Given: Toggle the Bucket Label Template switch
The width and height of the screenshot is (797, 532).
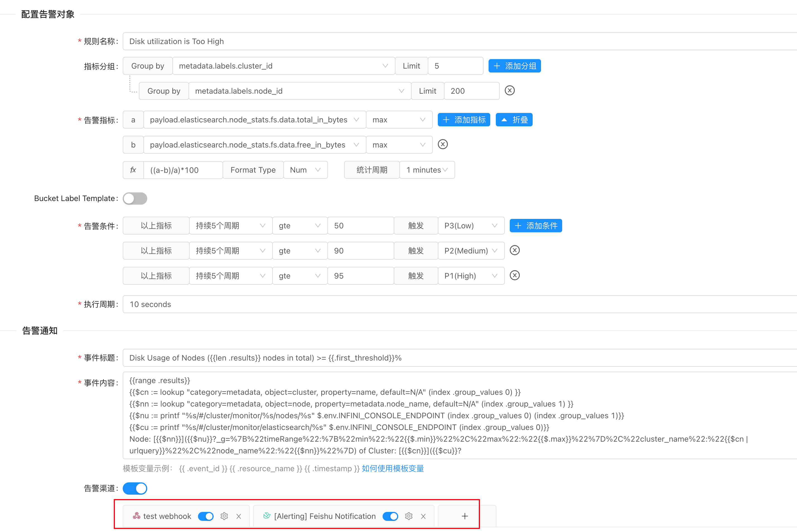Looking at the screenshot, I should 135,199.
